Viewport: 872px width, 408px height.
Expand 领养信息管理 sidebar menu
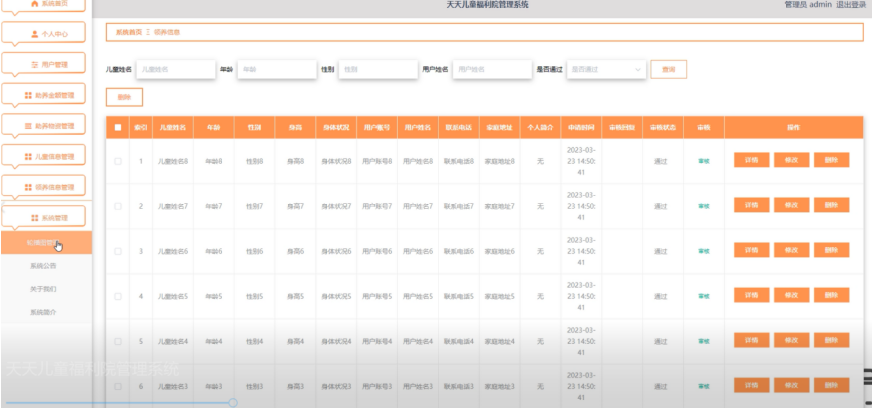coord(43,187)
